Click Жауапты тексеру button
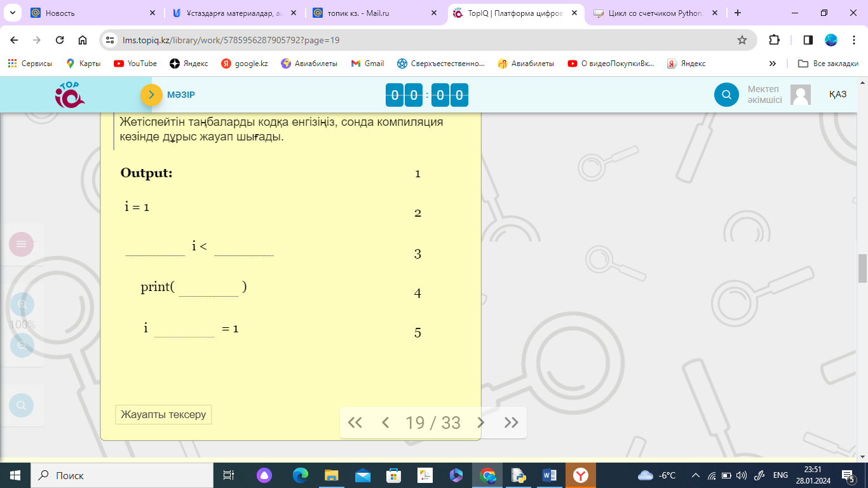 (x=163, y=414)
